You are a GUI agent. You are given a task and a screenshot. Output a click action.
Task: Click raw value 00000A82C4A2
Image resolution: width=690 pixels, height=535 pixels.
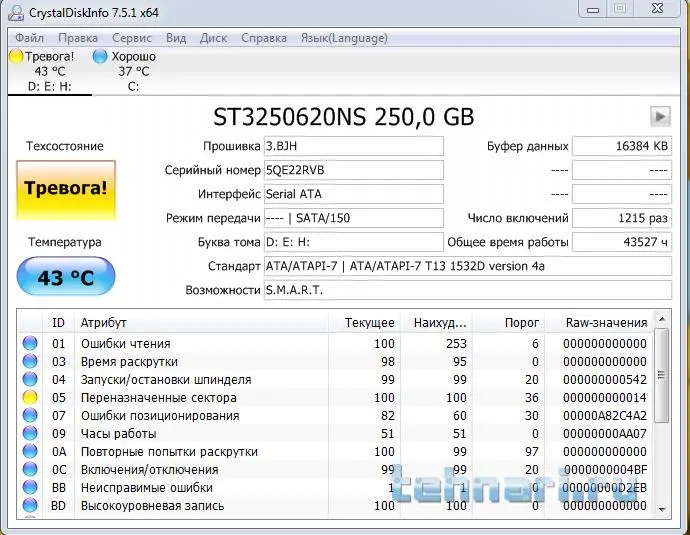pos(605,416)
